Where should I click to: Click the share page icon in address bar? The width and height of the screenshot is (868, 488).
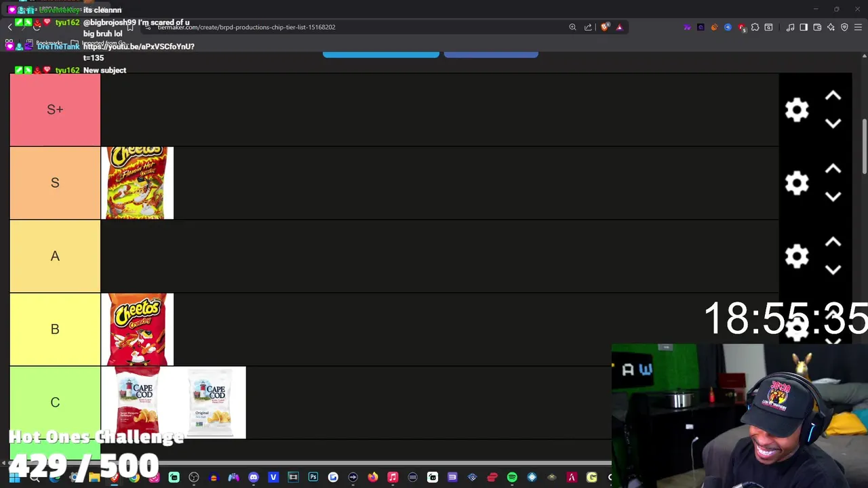coord(588,27)
